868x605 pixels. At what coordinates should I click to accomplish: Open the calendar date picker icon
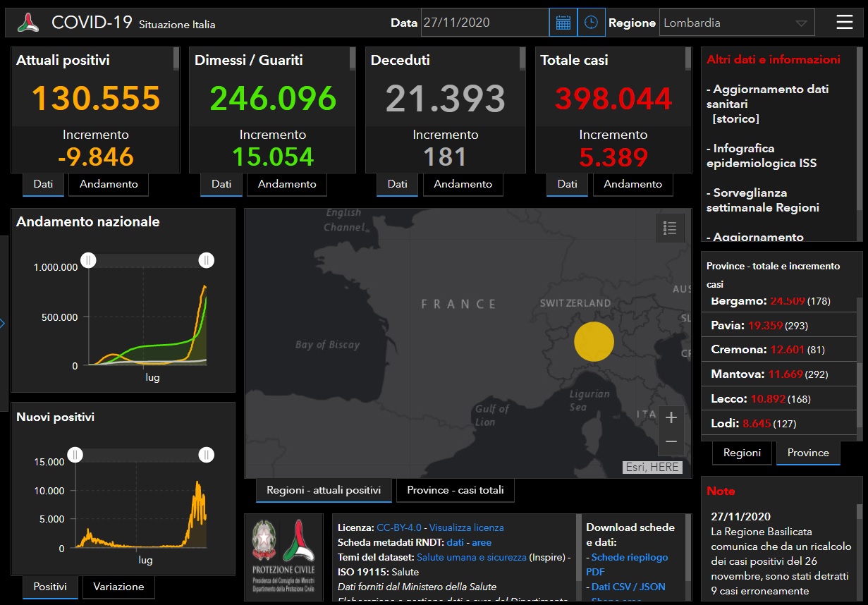[x=563, y=23]
